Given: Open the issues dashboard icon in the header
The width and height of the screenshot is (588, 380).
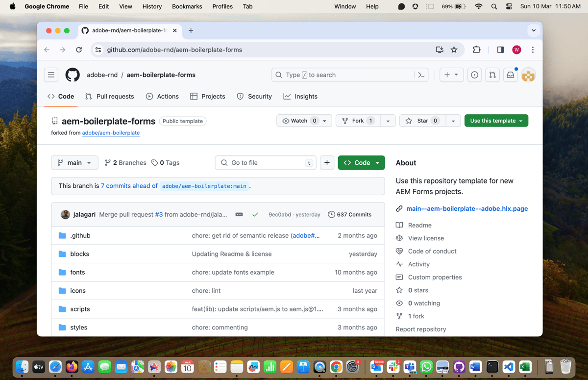Looking at the screenshot, I should pyautogui.click(x=474, y=75).
